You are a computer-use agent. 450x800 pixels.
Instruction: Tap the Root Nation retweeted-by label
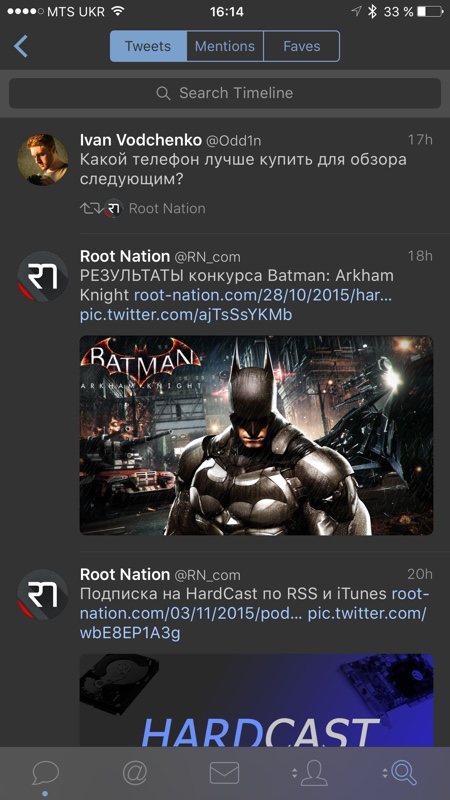tap(167, 208)
